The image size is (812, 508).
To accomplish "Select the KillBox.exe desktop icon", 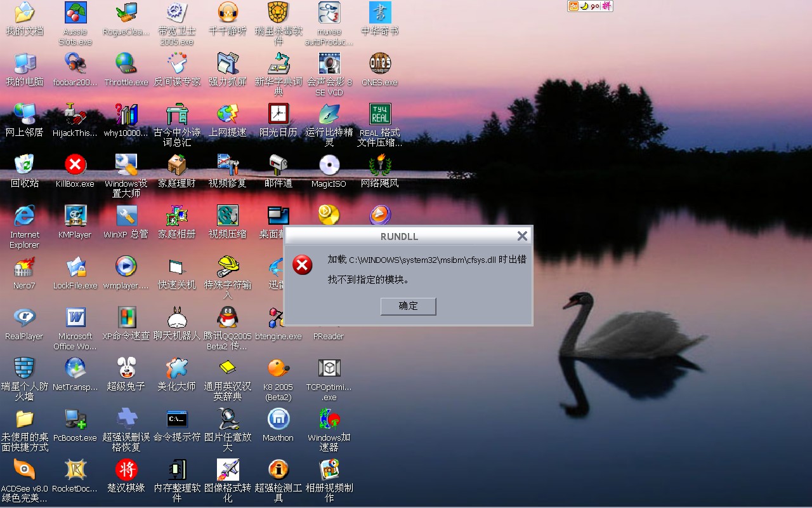I will click(x=75, y=166).
